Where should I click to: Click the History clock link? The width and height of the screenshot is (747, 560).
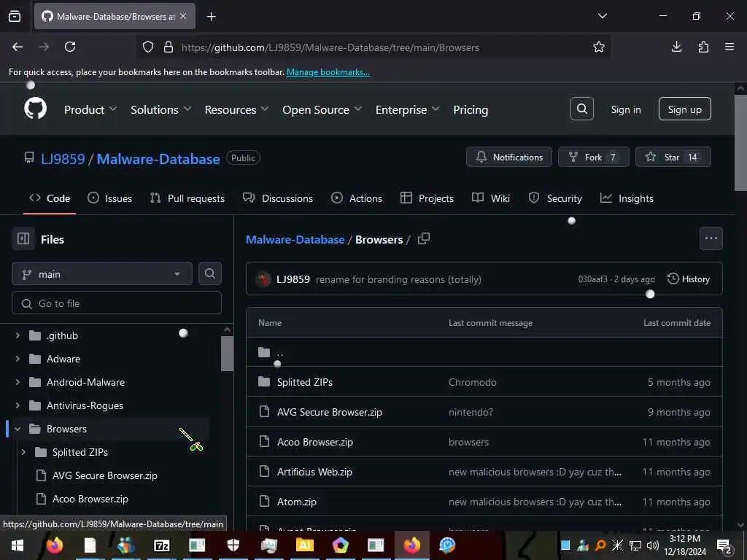tap(689, 279)
